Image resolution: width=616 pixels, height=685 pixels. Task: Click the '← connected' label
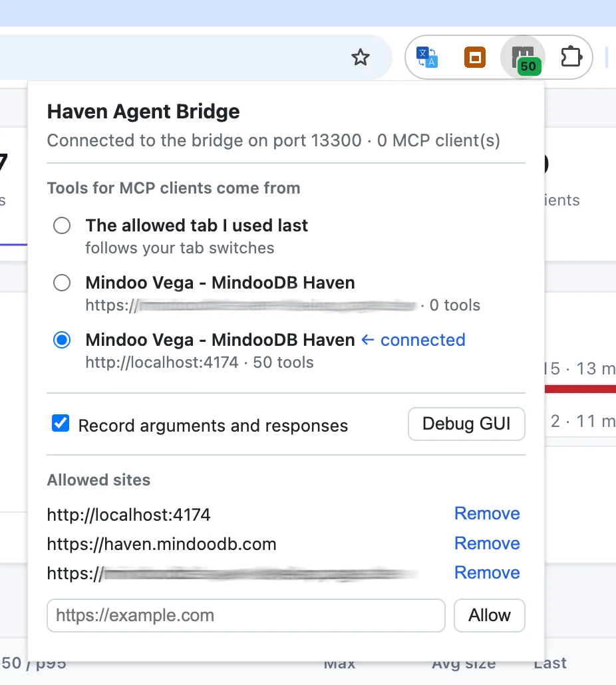[x=413, y=340]
